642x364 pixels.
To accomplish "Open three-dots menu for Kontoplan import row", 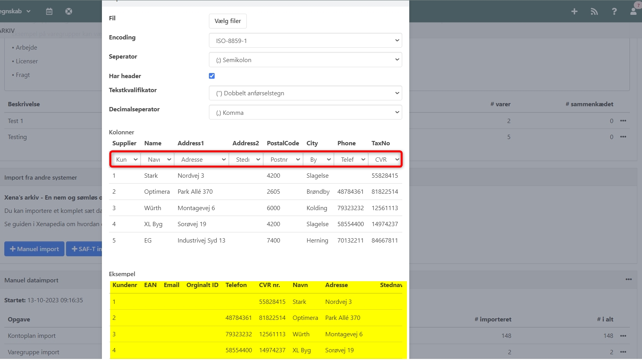I will tap(623, 336).
